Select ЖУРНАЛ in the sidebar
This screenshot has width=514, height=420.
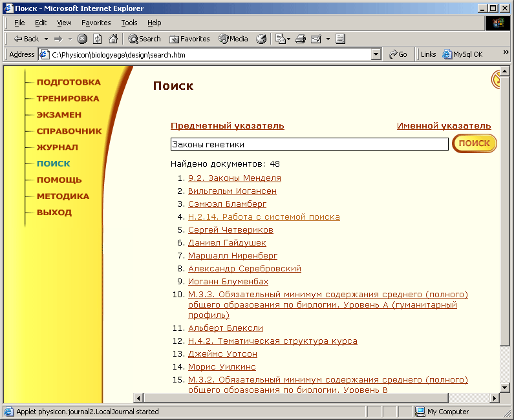[58, 147]
